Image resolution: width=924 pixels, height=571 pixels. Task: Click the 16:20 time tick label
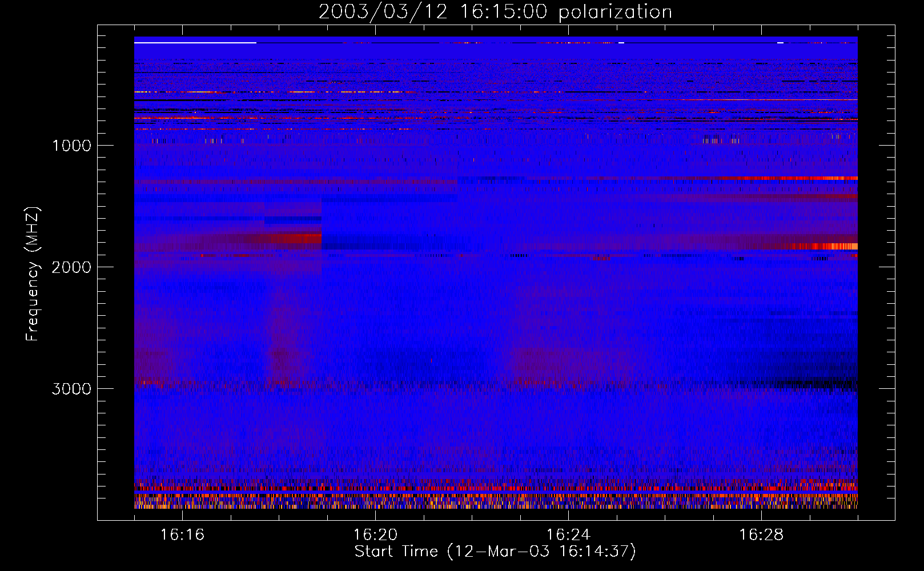[375, 534]
